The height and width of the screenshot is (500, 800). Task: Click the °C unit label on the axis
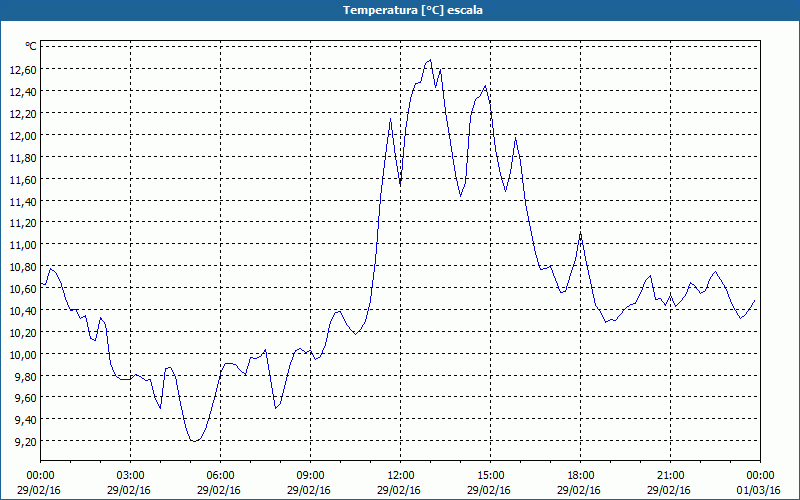point(31,46)
